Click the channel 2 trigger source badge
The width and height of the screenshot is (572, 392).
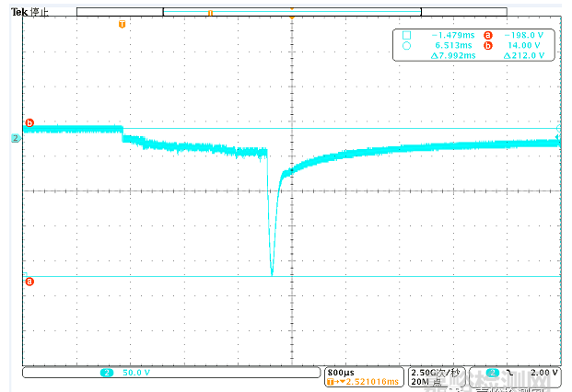(493, 373)
